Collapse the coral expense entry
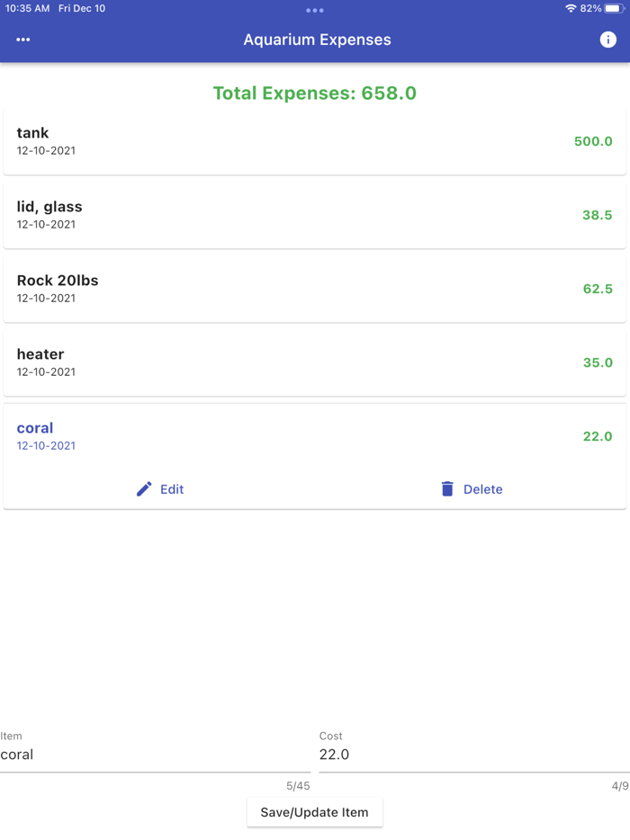Image resolution: width=630 pixels, height=840 pixels. click(x=315, y=435)
